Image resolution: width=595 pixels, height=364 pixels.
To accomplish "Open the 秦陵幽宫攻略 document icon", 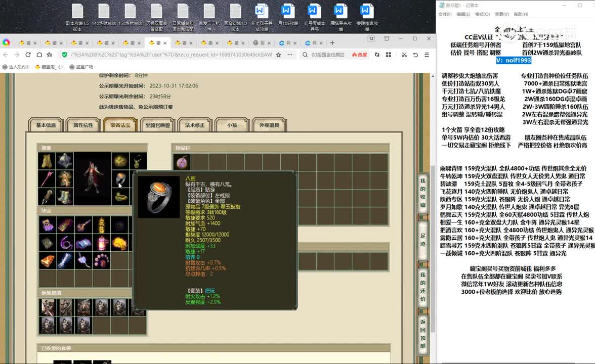I will tap(367, 17).
